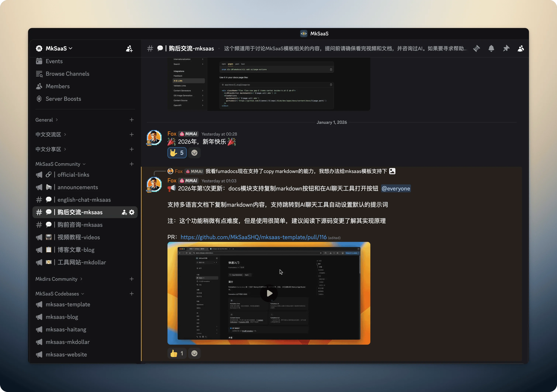Open Events in the sidebar
The width and height of the screenshot is (557, 392).
tap(85, 61)
